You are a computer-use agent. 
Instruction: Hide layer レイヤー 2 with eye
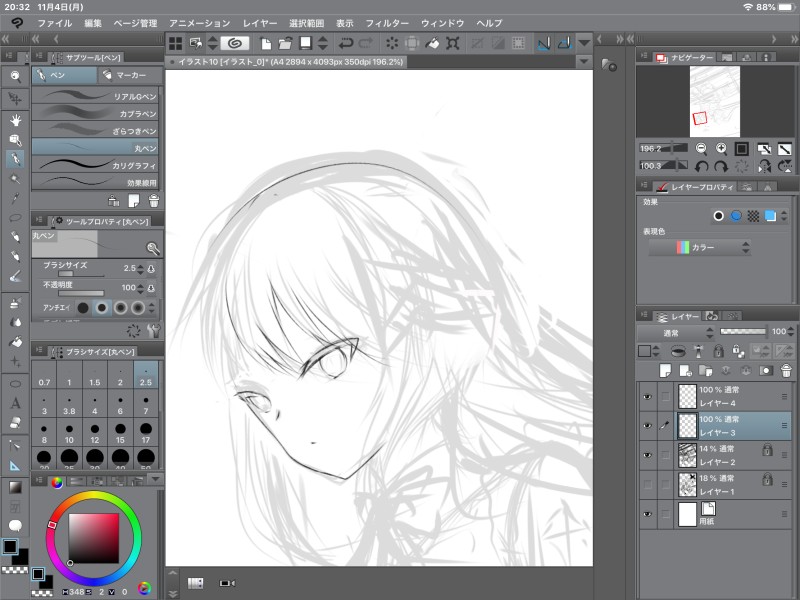[x=647, y=455]
